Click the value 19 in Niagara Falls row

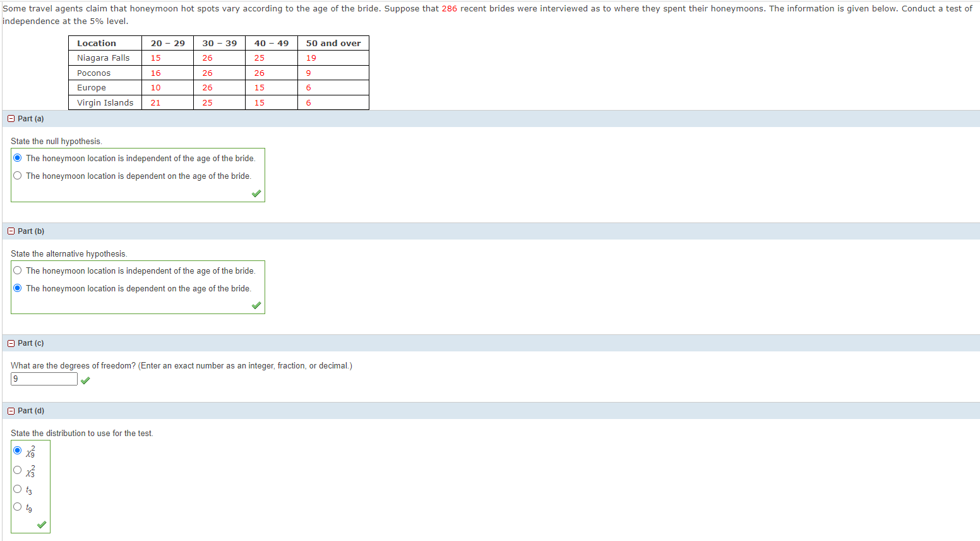[x=311, y=58]
